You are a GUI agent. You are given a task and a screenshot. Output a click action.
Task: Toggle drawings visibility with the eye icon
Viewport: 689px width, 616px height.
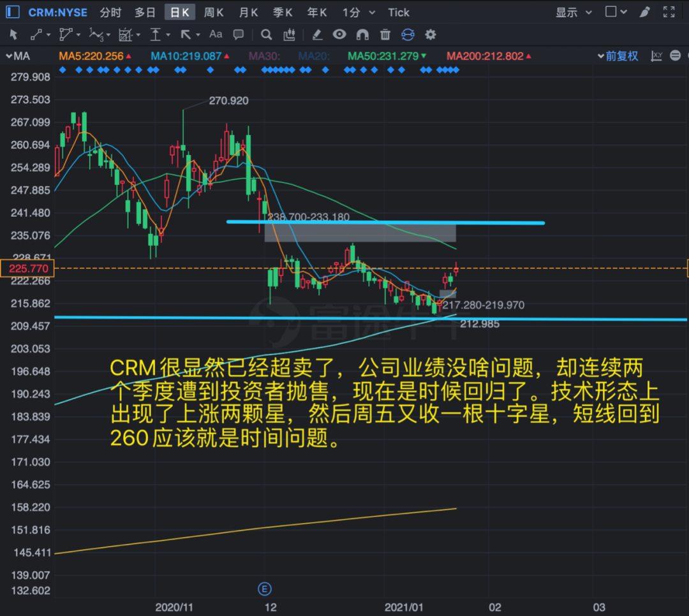[x=339, y=34]
